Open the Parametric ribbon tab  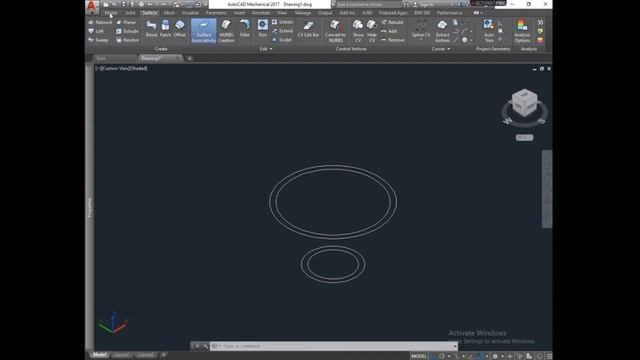(x=216, y=13)
